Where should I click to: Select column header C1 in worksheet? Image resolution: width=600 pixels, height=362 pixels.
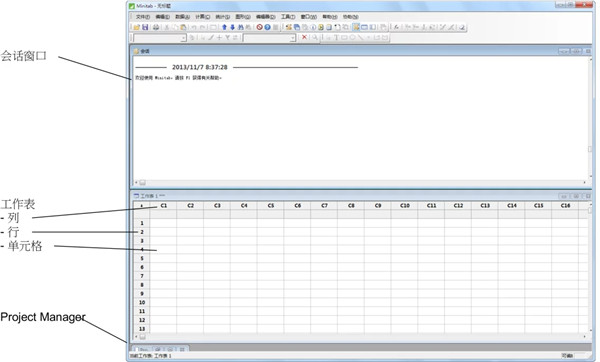point(163,205)
